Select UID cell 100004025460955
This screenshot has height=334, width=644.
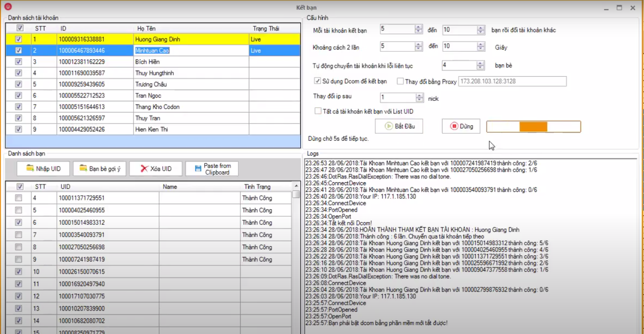(108, 210)
